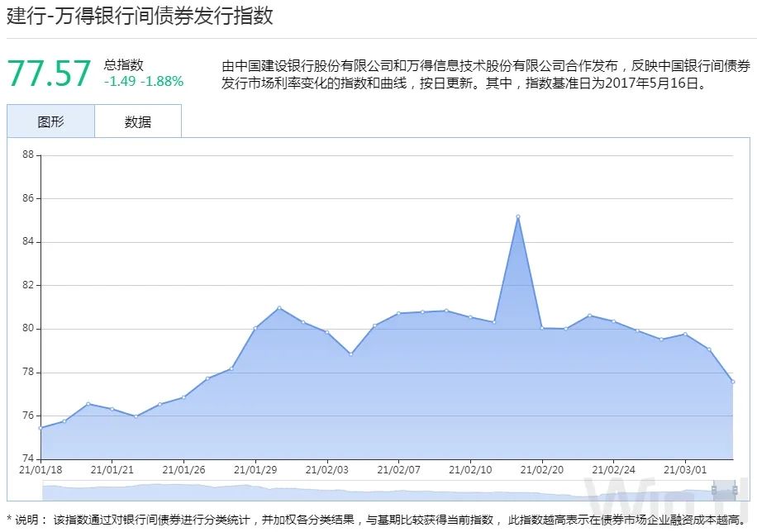The image size is (757, 532).
Task: Click the local peak point near 81
Action: pyautogui.click(x=279, y=307)
